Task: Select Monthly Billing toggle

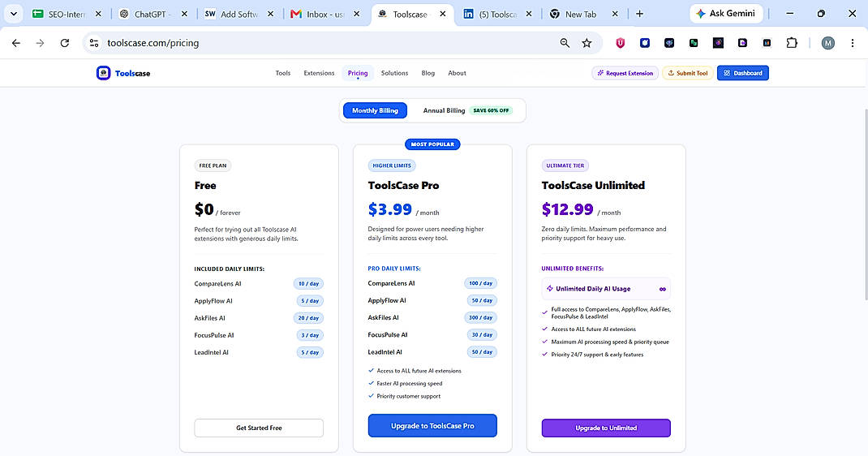Action: pos(375,110)
